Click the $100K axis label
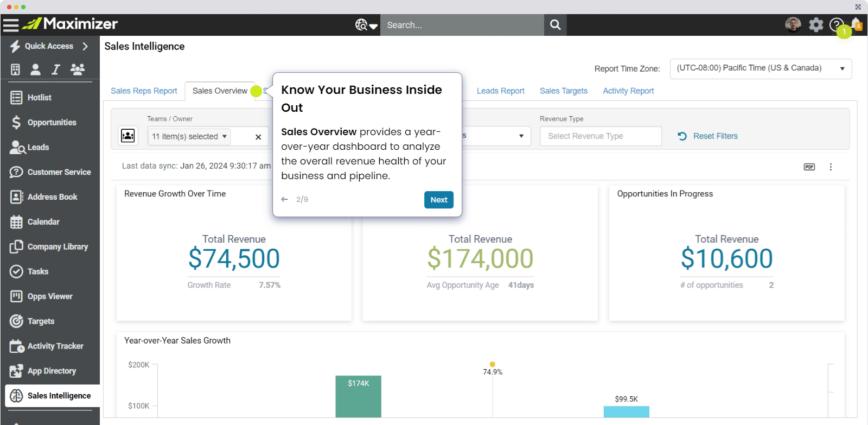Screen dimensions: 868x425 [139, 406]
